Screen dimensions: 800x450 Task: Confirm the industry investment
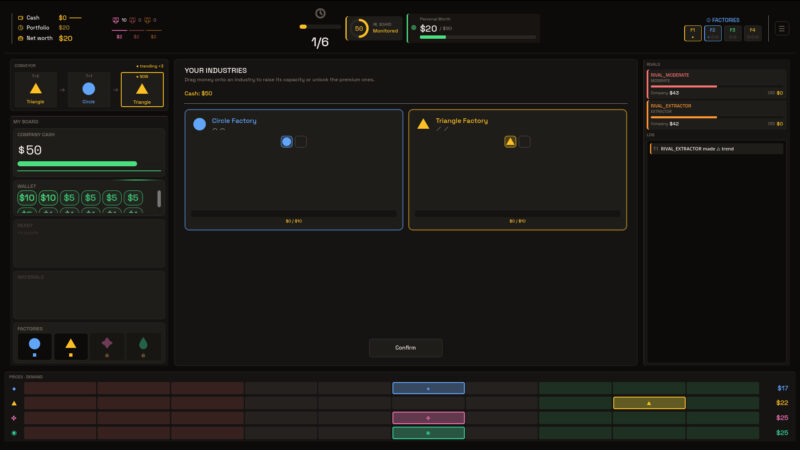click(406, 347)
